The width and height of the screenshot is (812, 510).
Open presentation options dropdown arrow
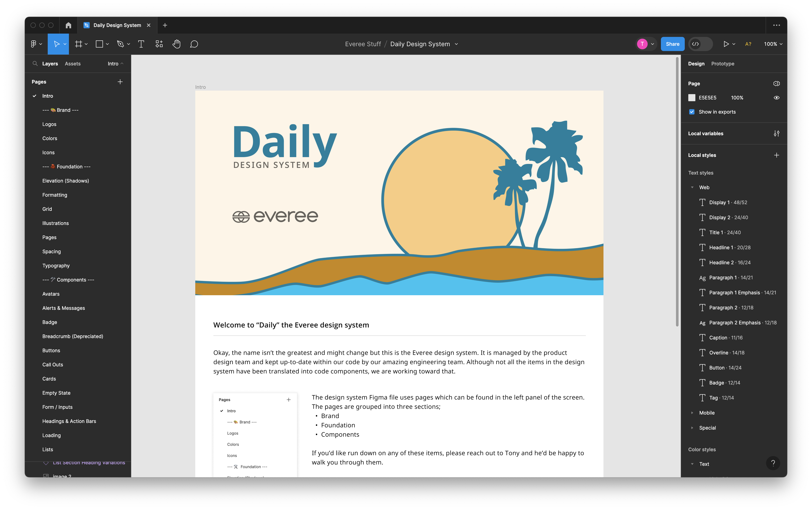click(733, 44)
